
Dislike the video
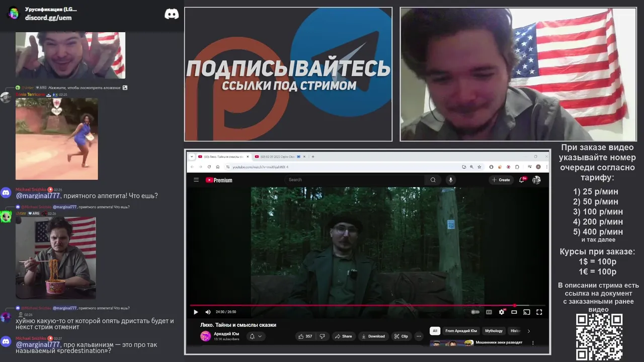(x=323, y=336)
